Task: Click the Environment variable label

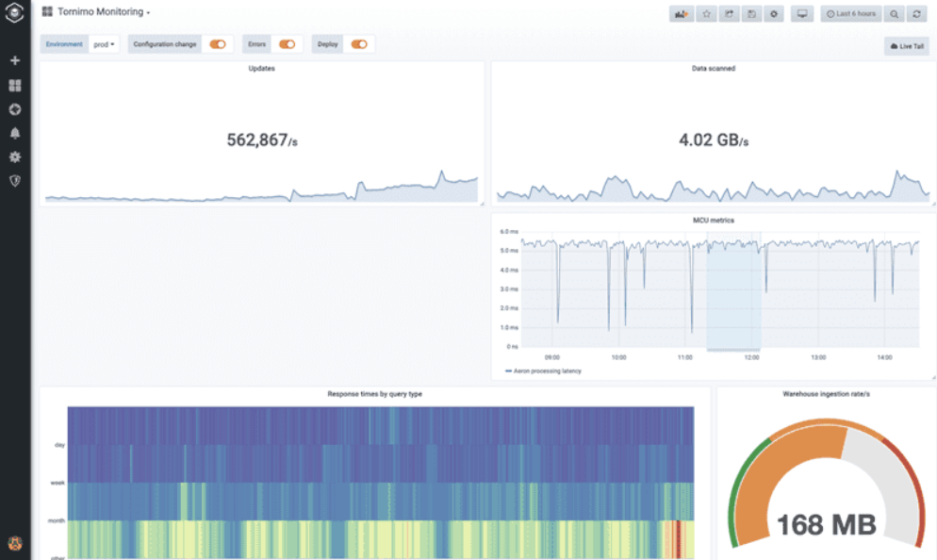Action: pyautogui.click(x=64, y=44)
